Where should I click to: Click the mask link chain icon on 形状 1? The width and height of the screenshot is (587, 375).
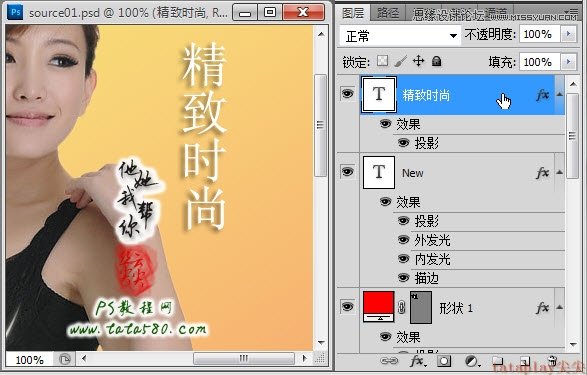402,308
